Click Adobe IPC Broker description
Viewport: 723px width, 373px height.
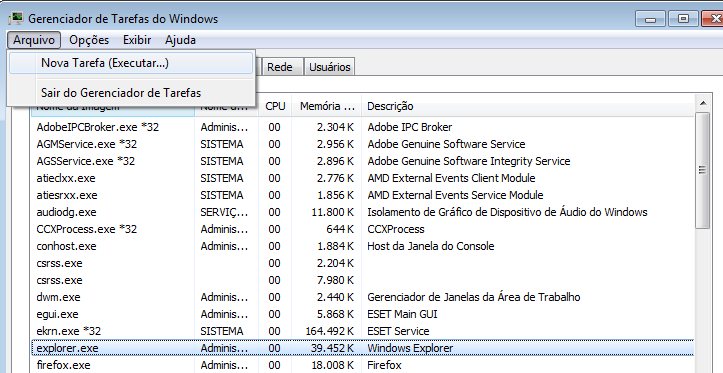tap(409, 127)
